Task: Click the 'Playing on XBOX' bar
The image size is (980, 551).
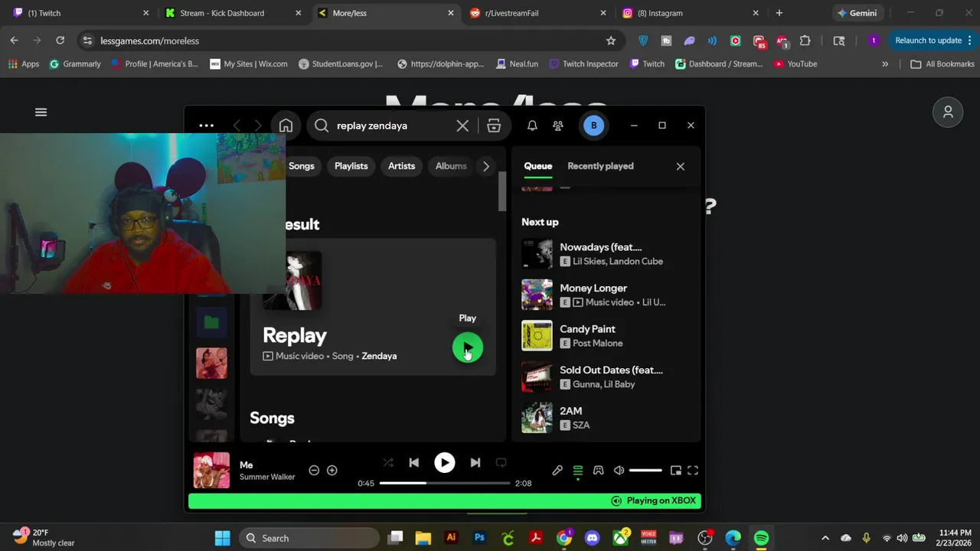Action: tap(444, 501)
